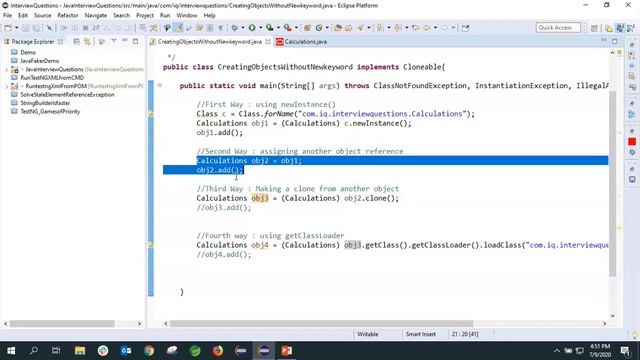The width and height of the screenshot is (640, 360).
Task: Maximize the Package Explorer panel
Action: 136,41
